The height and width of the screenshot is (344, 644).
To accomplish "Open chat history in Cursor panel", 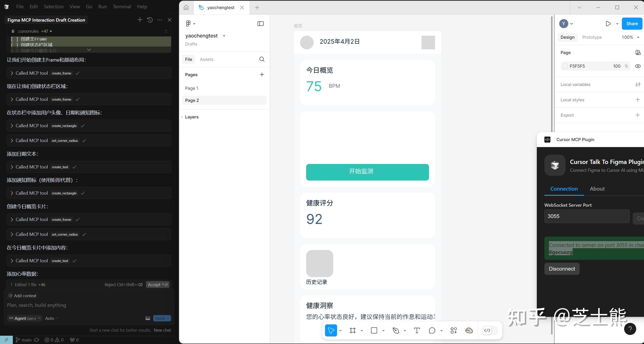I will (150, 20).
